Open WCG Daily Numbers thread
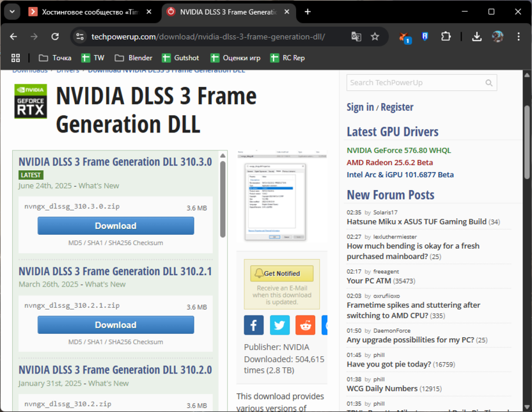 pos(382,388)
